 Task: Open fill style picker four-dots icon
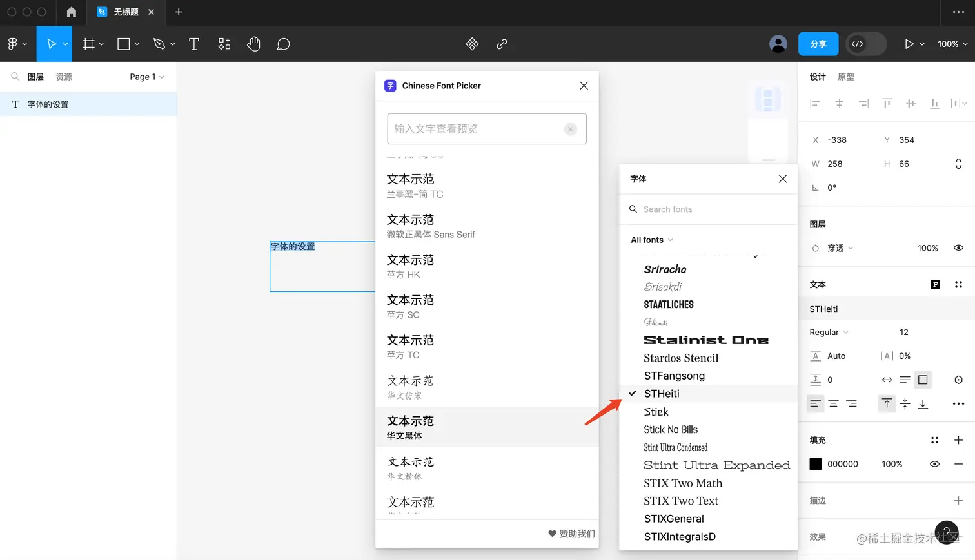pos(934,440)
